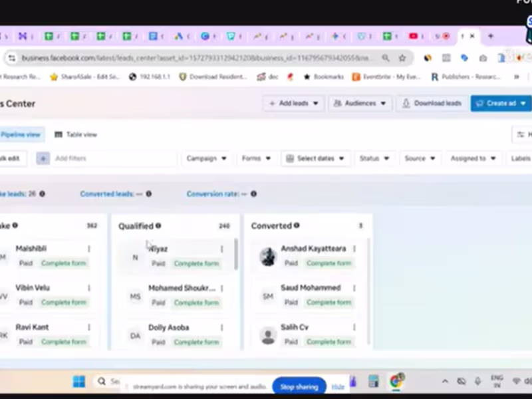Image resolution: width=532 pixels, height=399 pixels.
Task: Open the options menu on Malshibili's lead card
Action: (x=88, y=248)
